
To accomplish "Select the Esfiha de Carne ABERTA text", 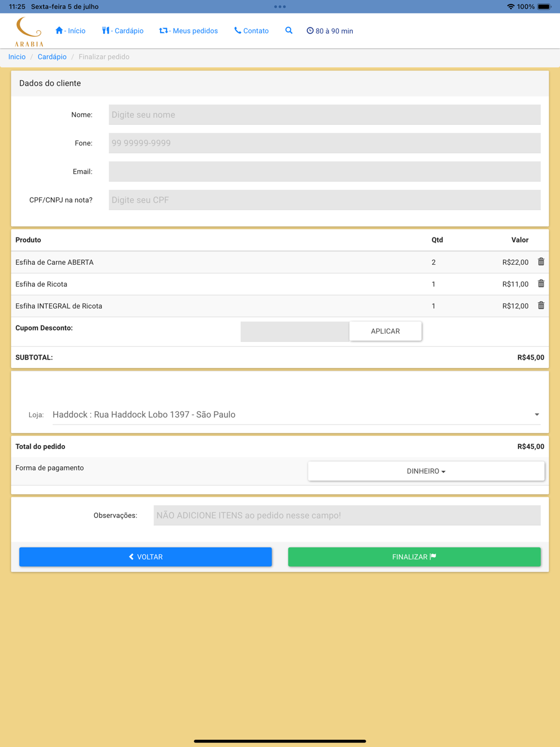I will (x=54, y=262).
